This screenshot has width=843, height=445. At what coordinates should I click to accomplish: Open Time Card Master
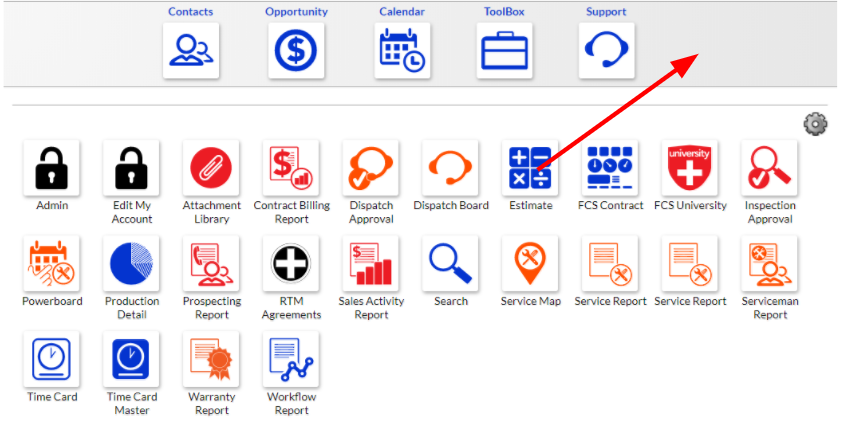131,359
